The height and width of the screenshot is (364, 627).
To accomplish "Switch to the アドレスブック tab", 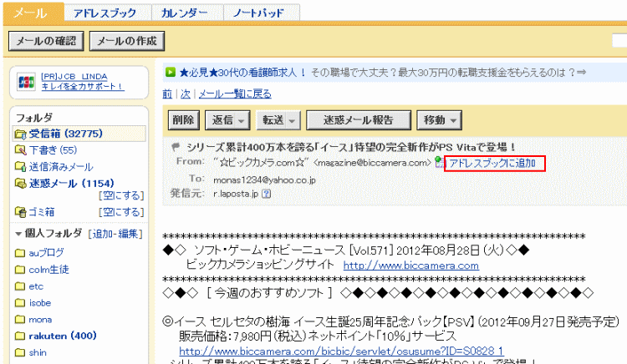I will pyautogui.click(x=106, y=13).
